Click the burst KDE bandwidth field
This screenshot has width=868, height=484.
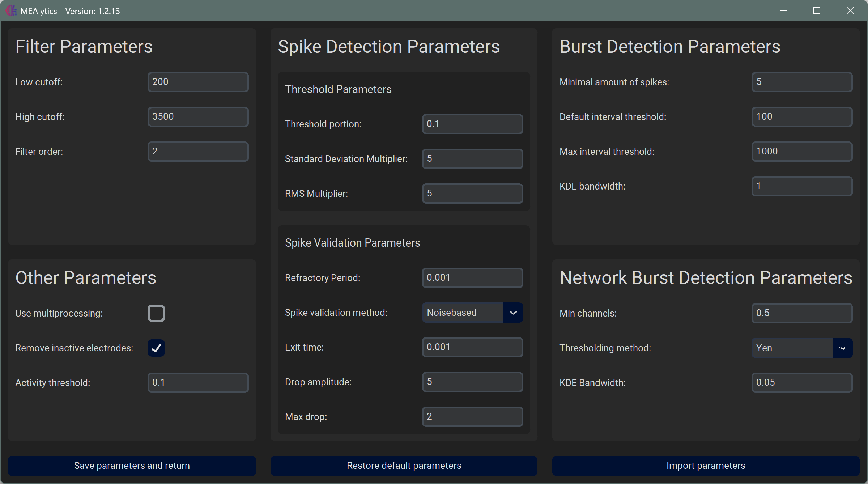pyautogui.click(x=801, y=186)
